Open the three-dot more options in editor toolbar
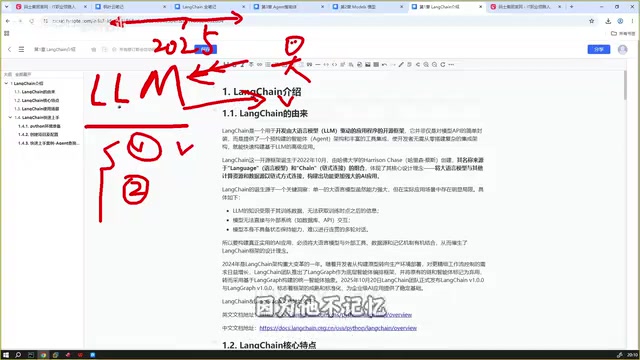640x360 pixels. click(x=451, y=64)
